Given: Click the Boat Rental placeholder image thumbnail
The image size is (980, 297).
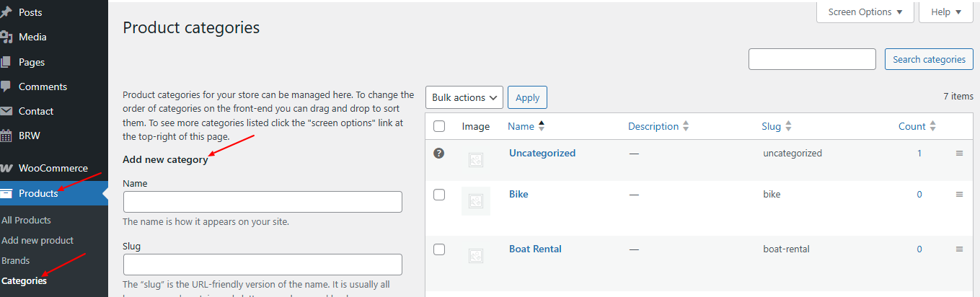Looking at the screenshot, I should point(475,255).
